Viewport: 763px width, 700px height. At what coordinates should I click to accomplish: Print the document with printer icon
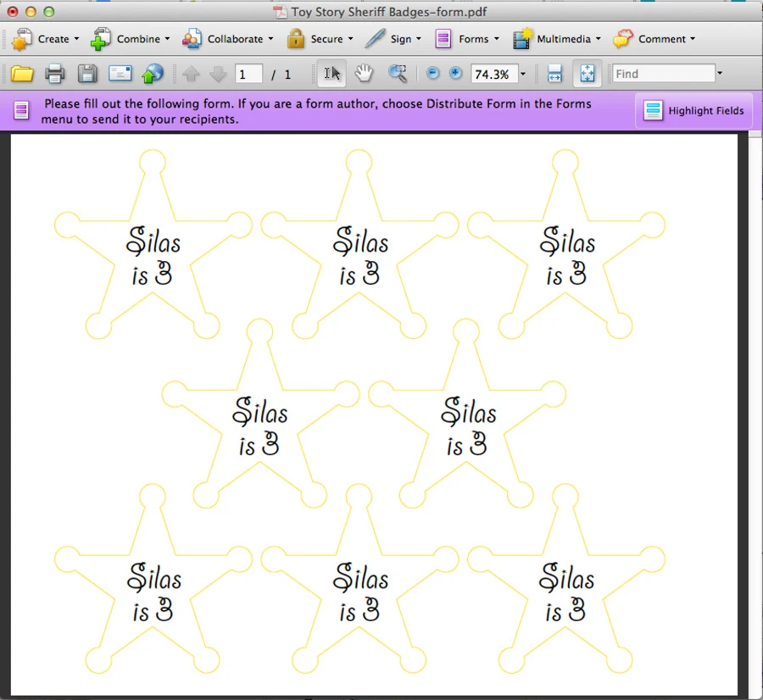[54, 74]
